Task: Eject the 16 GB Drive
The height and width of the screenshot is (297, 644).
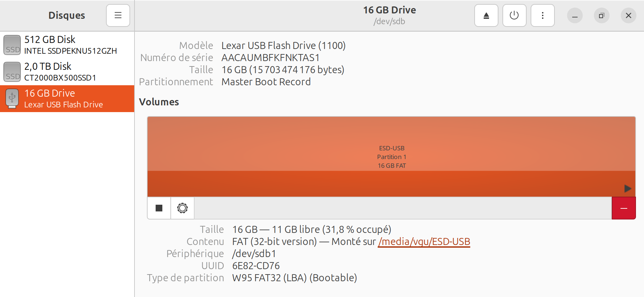Action: pyautogui.click(x=486, y=15)
